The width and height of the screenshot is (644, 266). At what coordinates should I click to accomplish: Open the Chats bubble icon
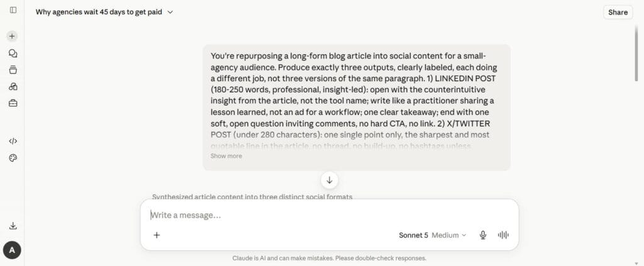[13, 53]
